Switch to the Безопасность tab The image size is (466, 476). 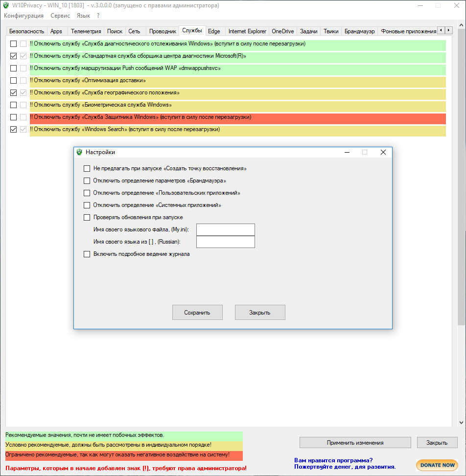coord(27,31)
